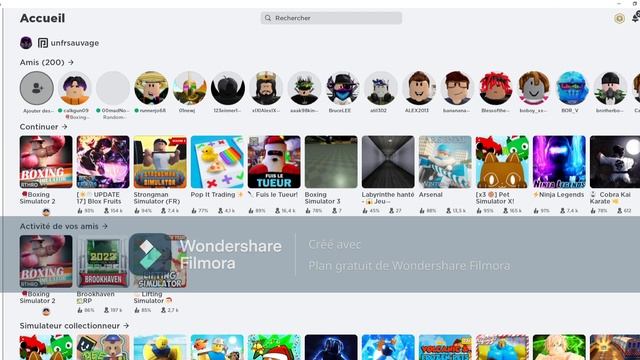Open friend calkgun09's avatar

pos(75,88)
